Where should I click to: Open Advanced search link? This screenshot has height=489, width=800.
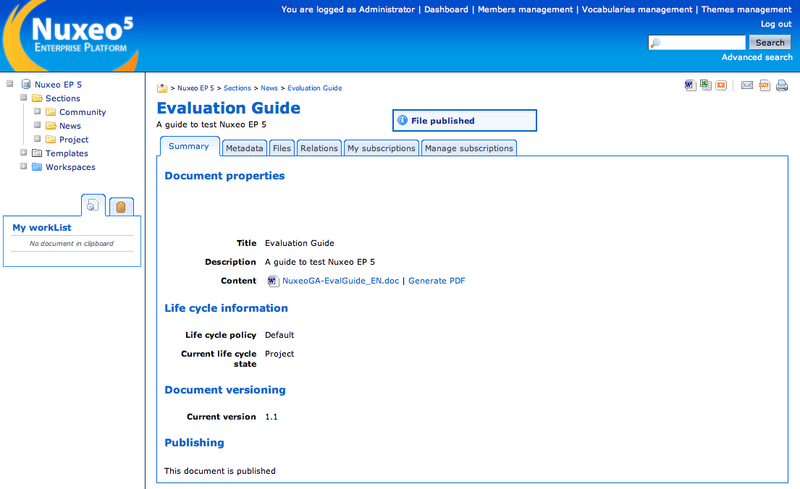click(757, 57)
